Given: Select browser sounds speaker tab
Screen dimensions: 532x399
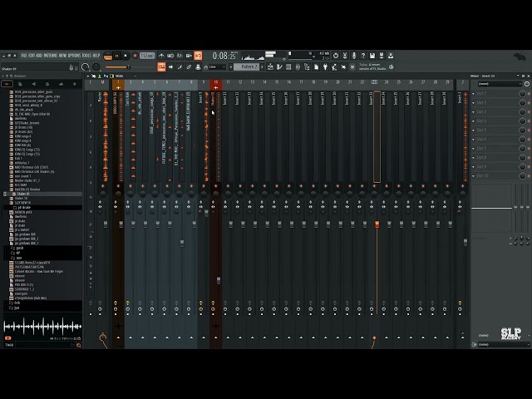Looking at the screenshot, I should tap(33, 84).
